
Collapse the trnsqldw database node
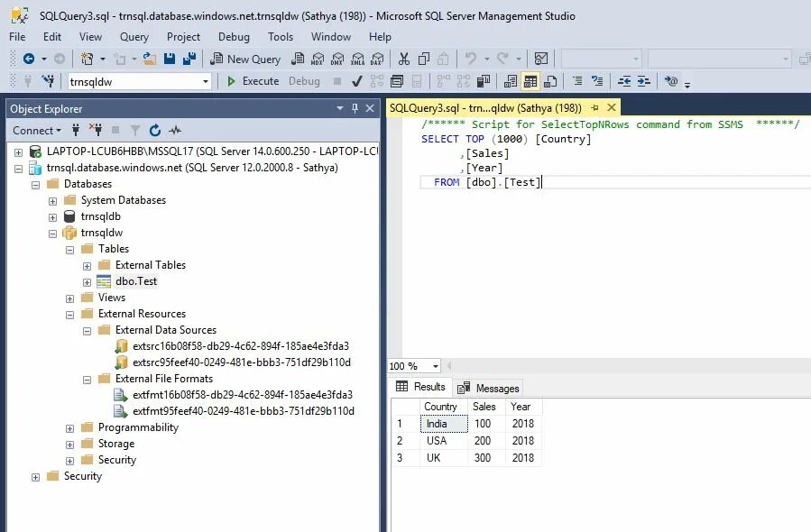coord(52,234)
